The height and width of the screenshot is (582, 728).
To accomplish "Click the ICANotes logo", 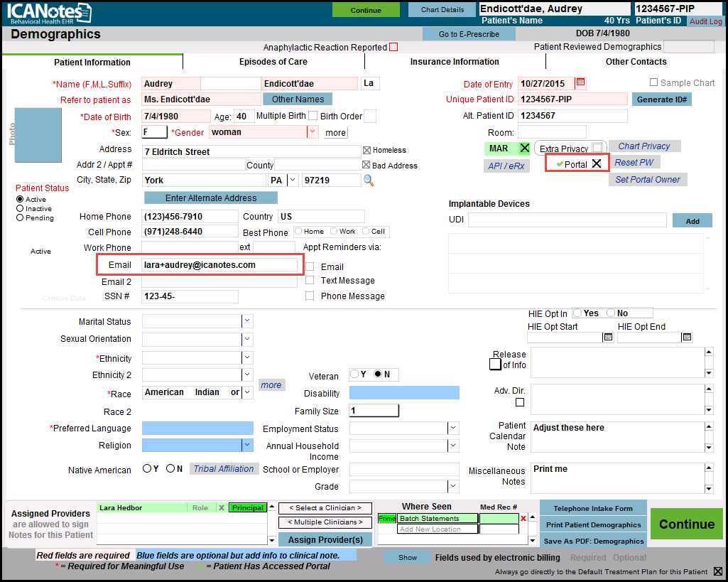I will click(50, 13).
